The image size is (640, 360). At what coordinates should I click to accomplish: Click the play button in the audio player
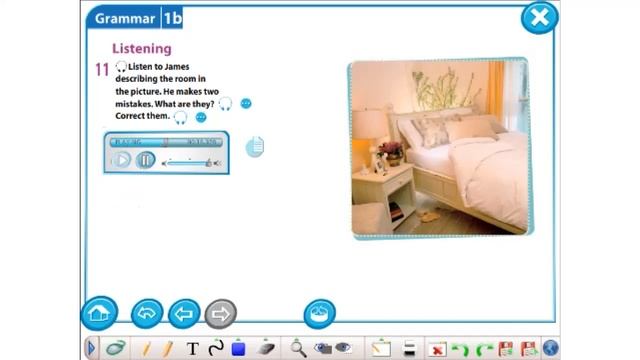[121, 160]
